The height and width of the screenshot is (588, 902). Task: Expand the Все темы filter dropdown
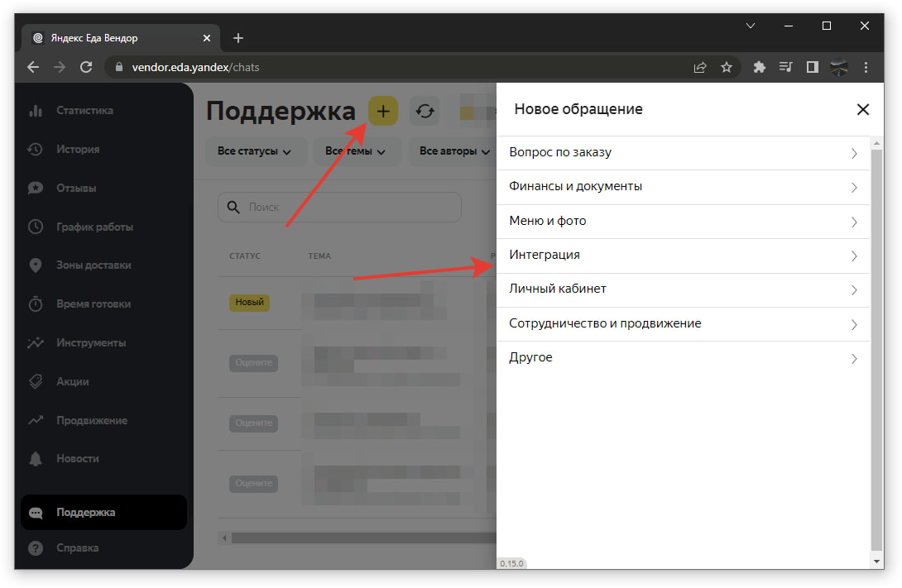coord(354,151)
